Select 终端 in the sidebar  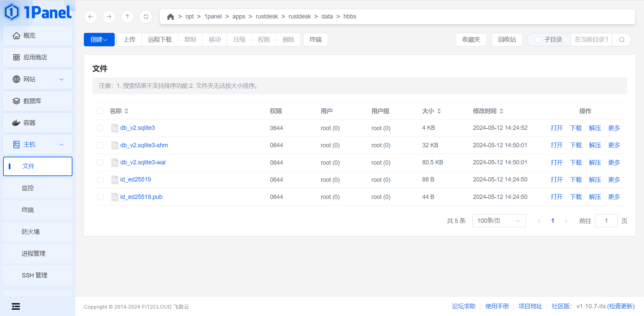(x=38, y=210)
